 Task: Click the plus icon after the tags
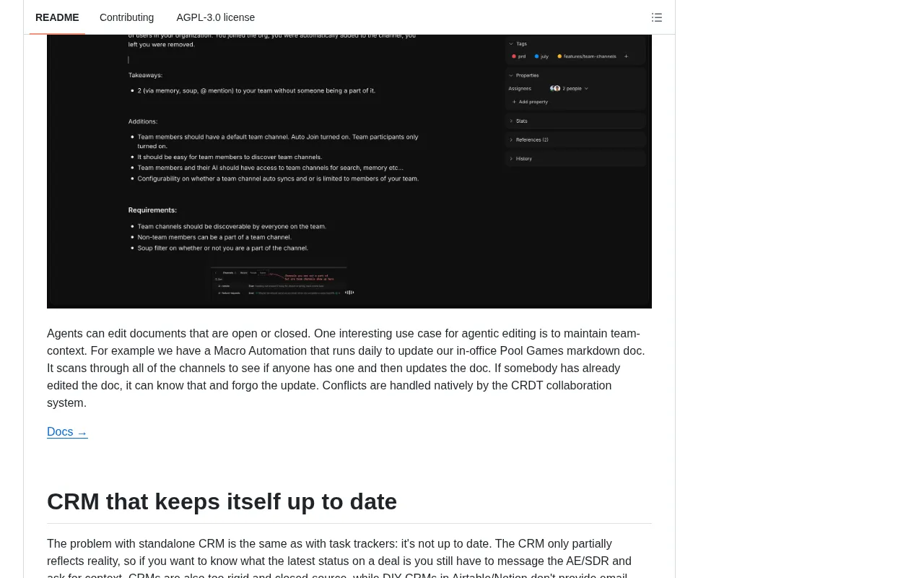point(626,56)
